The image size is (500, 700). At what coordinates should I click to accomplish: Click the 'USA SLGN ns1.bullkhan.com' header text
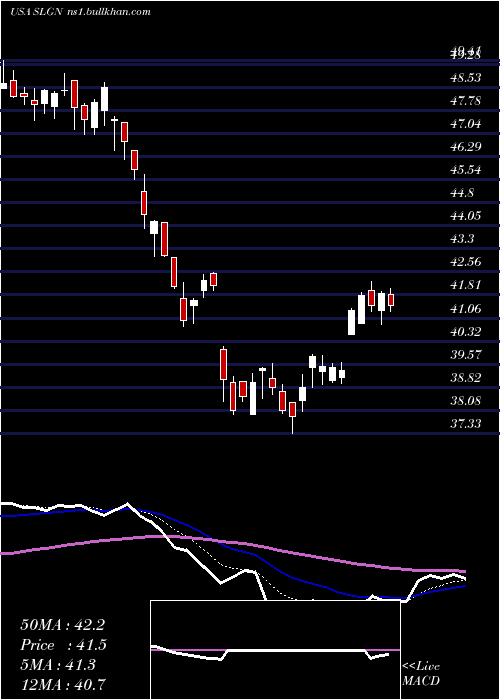coord(80,12)
